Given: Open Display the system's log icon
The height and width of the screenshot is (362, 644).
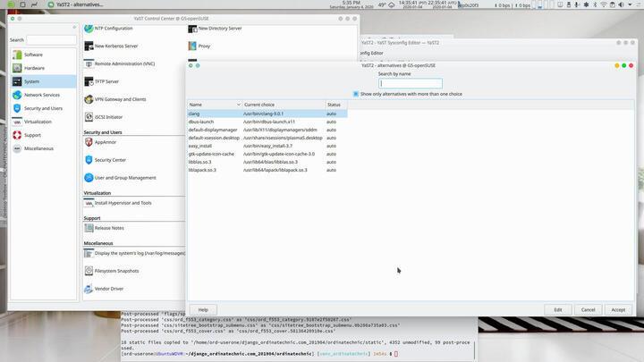Looking at the screenshot, I should coord(89,253).
